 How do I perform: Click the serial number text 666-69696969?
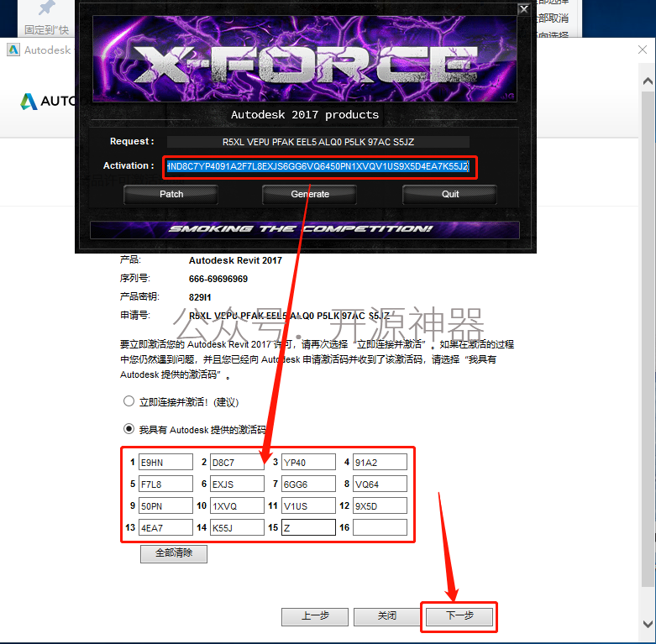(x=218, y=279)
